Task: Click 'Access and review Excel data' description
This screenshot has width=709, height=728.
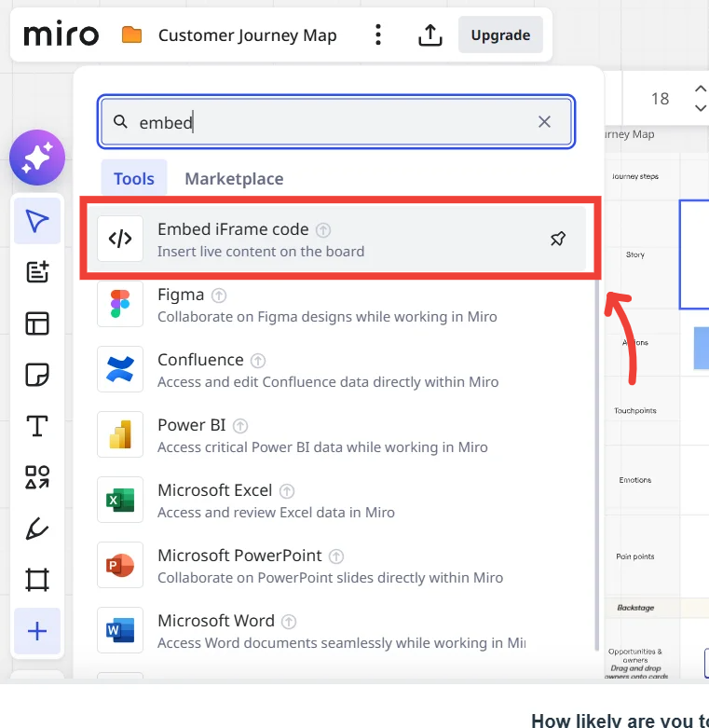Action: pyautogui.click(x=276, y=513)
